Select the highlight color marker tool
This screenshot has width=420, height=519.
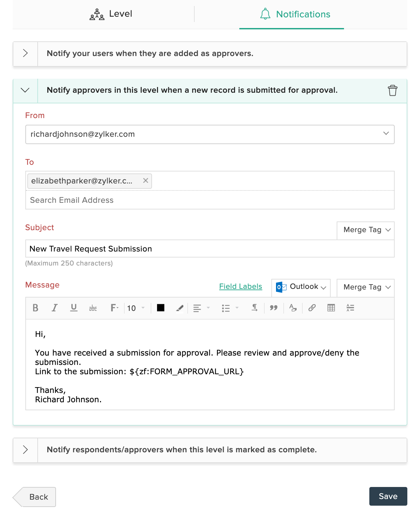179,308
